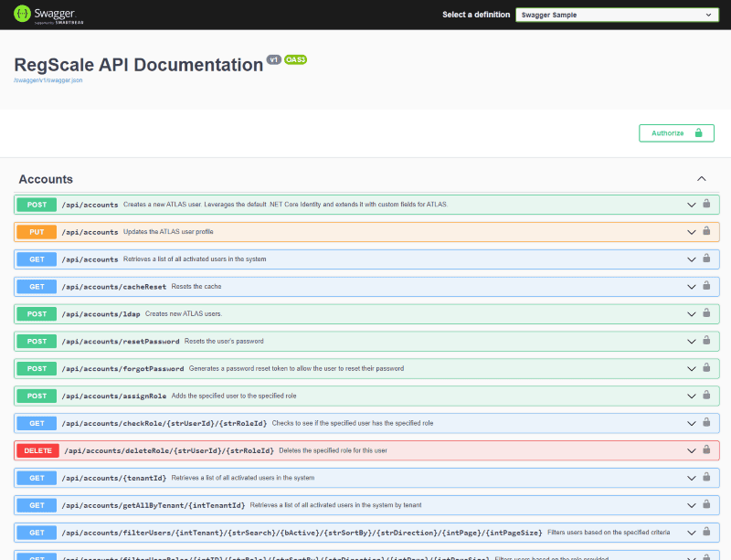Select the /api/accounts/cacheReset path text

click(113, 287)
